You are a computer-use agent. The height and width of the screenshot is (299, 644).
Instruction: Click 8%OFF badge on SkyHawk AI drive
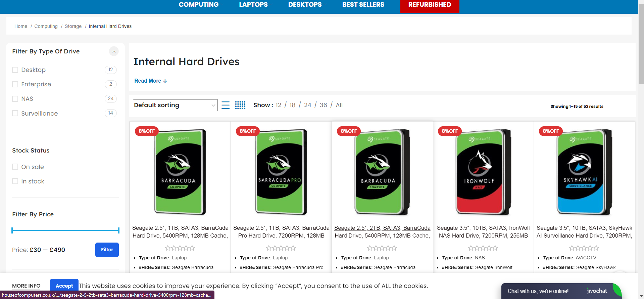551,131
